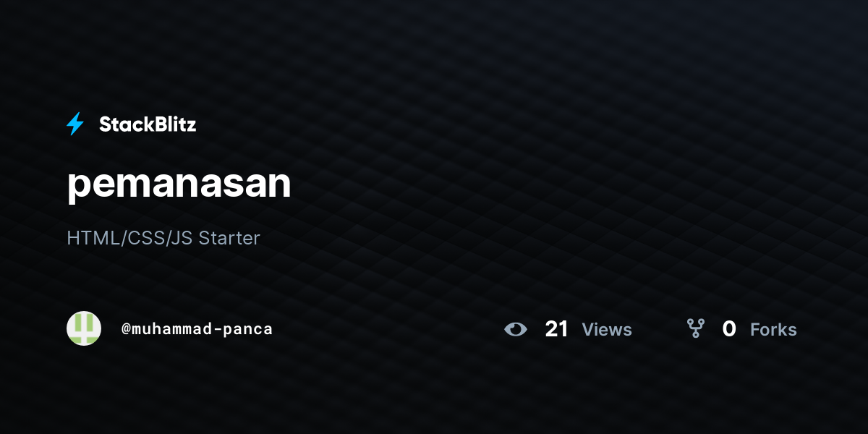Click the word panca in the username
Image resolution: width=868 pixels, height=434 pixels.
coord(247,329)
